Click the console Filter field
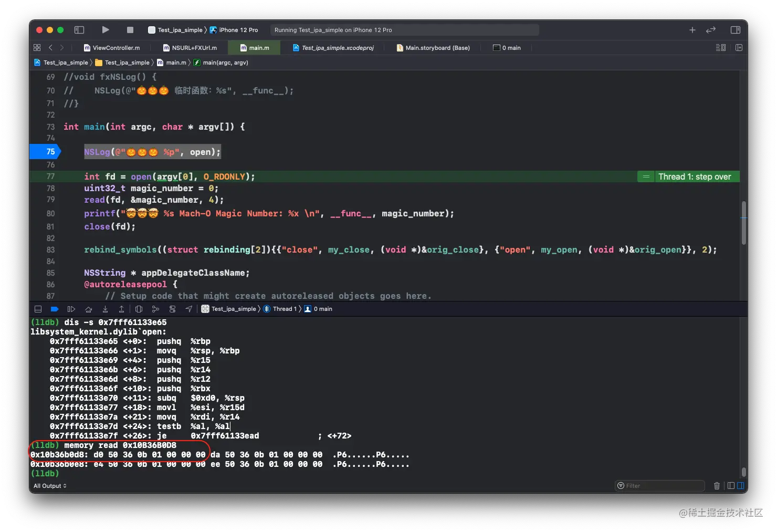The height and width of the screenshot is (532, 777). point(659,486)
